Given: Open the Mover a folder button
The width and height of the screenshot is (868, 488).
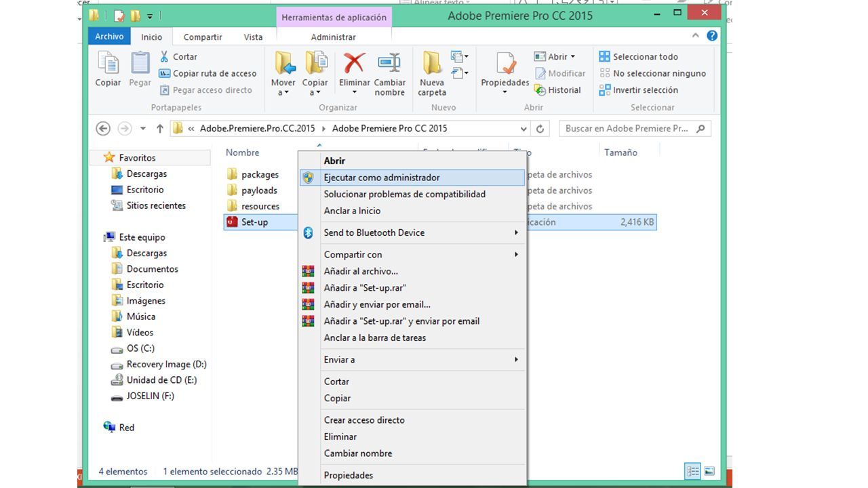Looking at the screenshot, I should [283, 73].
